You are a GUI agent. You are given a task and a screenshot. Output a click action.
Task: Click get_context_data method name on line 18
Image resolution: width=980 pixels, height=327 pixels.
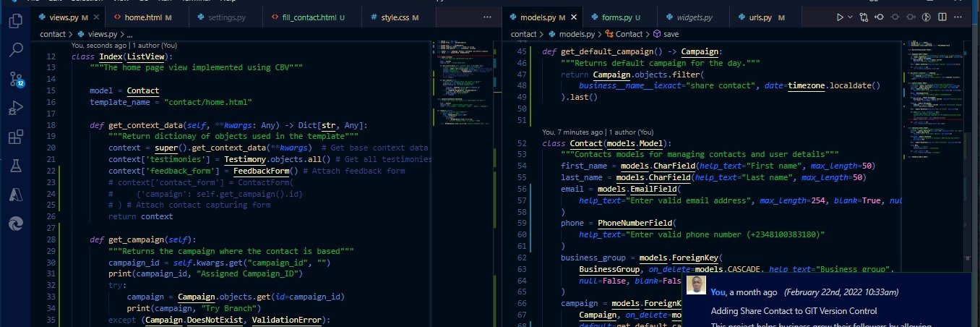[145, 126]
